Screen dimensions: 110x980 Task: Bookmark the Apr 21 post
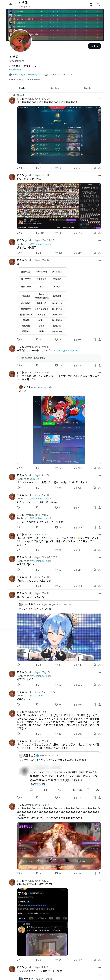click(95, 233)
